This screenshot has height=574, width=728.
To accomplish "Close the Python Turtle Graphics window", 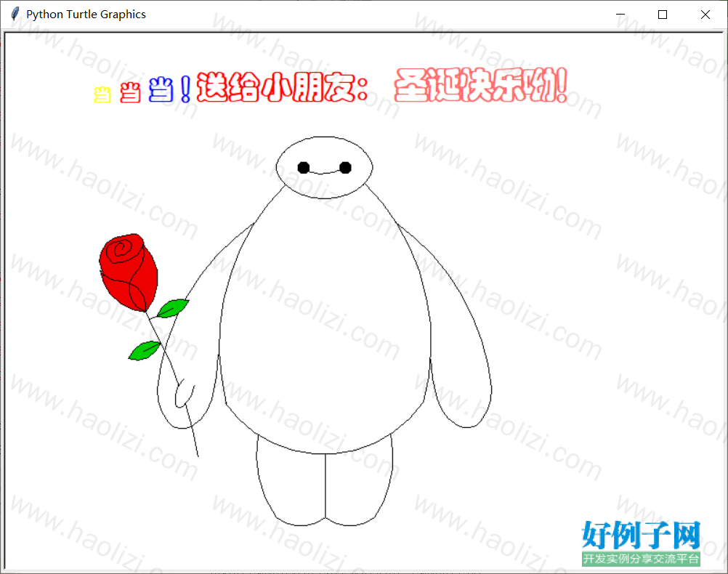I will click(x=705, y=15).
